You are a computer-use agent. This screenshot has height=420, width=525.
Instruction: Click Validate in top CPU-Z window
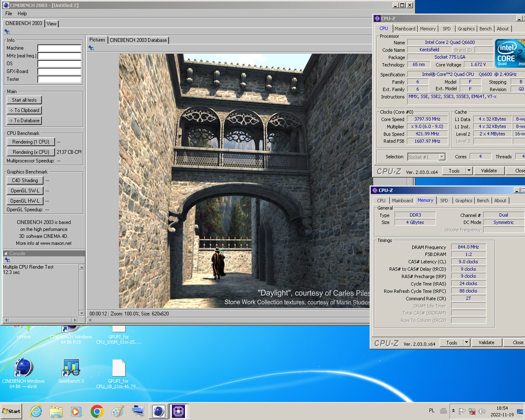pos(489,171)
